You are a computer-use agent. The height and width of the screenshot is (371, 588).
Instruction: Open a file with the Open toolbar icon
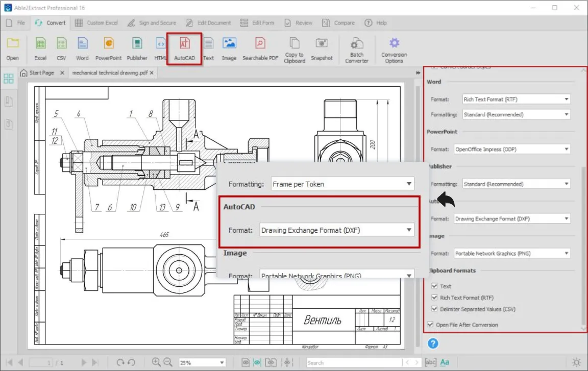[12, 49]
